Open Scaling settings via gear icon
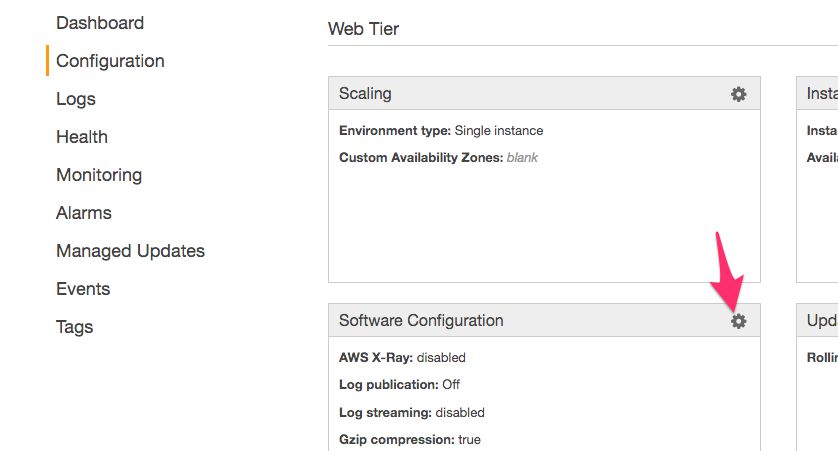This screenshot has width=838, height=451. [x=738, y=94]
